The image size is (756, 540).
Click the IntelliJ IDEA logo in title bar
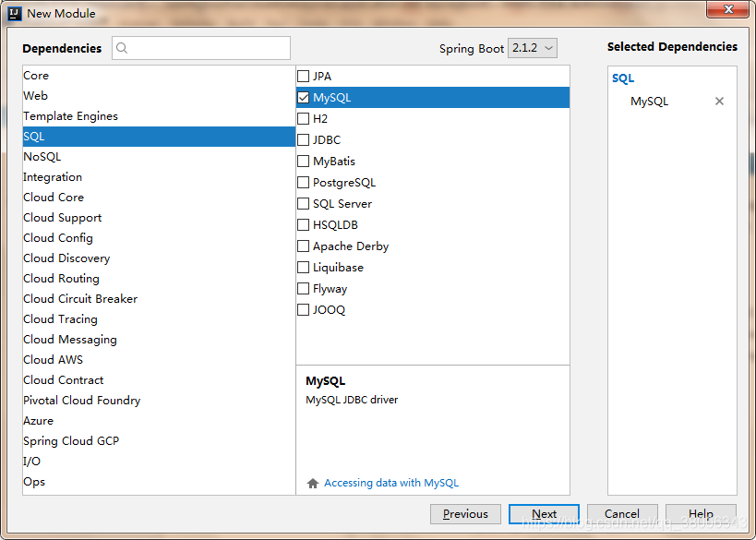point(15,13)
